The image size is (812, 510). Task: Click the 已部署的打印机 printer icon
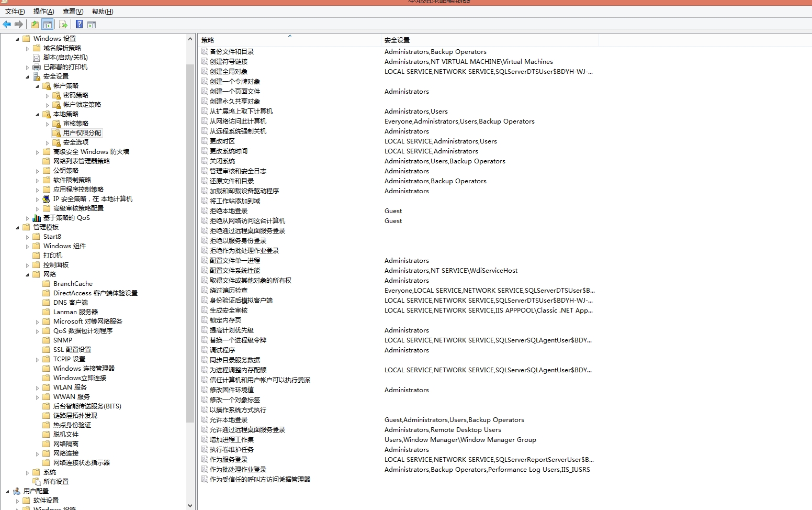click(37, 67)
